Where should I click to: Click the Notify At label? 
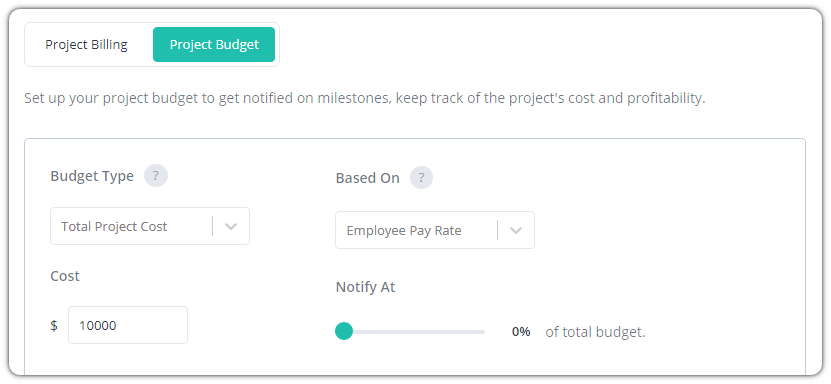click(x=366, y=287)
